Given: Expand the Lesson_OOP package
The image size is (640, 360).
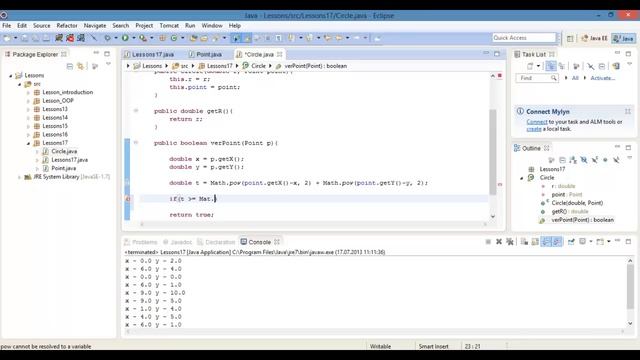Looking at the screenshot, I should [29, 101].
